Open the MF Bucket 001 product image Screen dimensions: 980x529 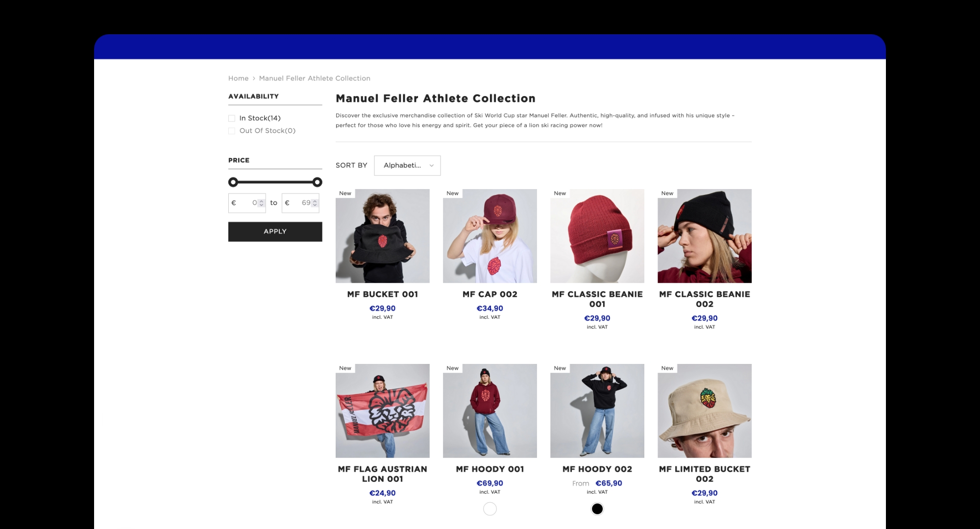(x=383, y=236)
